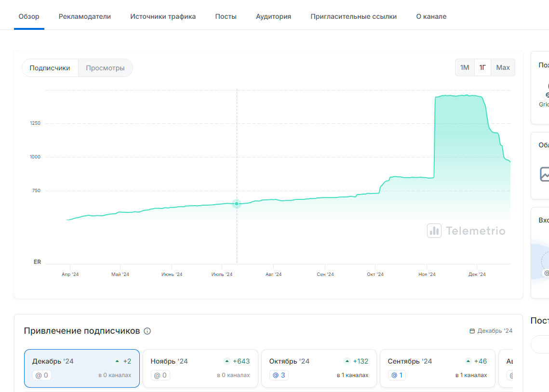Go to Источники трафика tab
This screenshot has width=549, height=392.
tap(163, 16)
